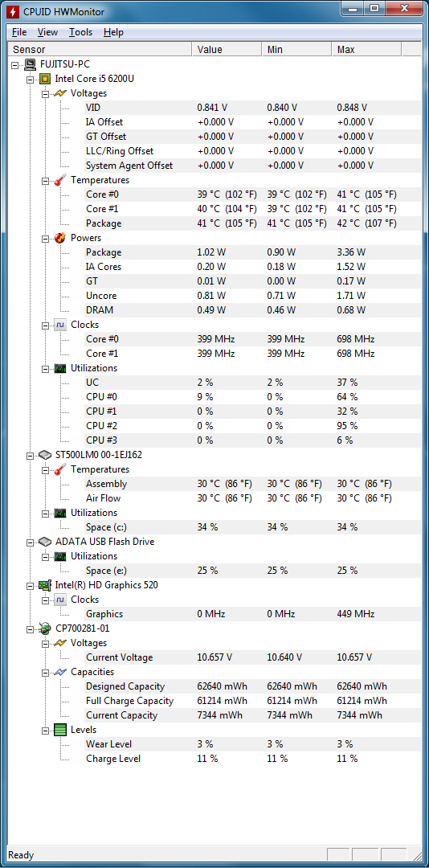Click the ADATA USB Flash Drive icon
The width and height of the screenshot is (429, 868).
click(46, 542)
